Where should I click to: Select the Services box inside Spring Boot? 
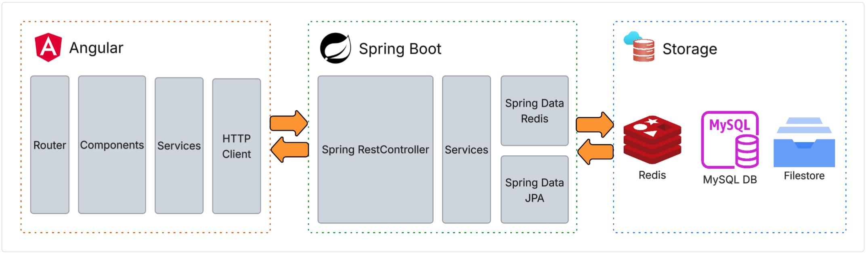click(466, 149)
